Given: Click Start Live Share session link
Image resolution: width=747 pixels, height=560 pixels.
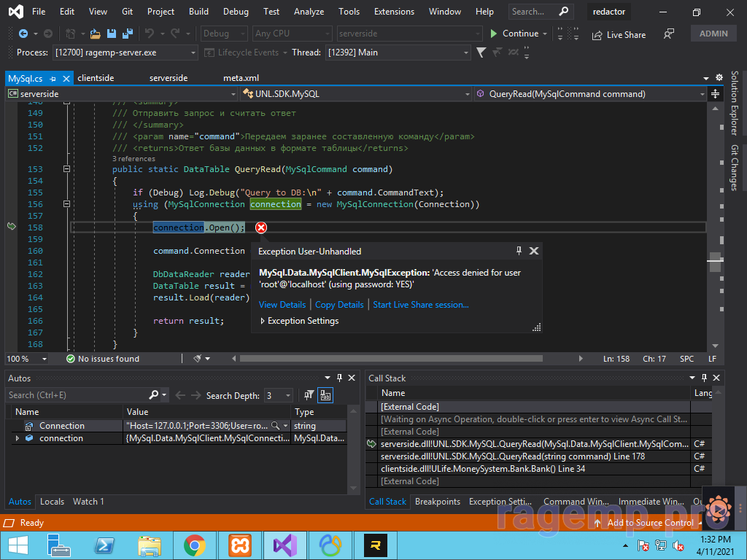Looking at the screenshot, I should [421, 305].
